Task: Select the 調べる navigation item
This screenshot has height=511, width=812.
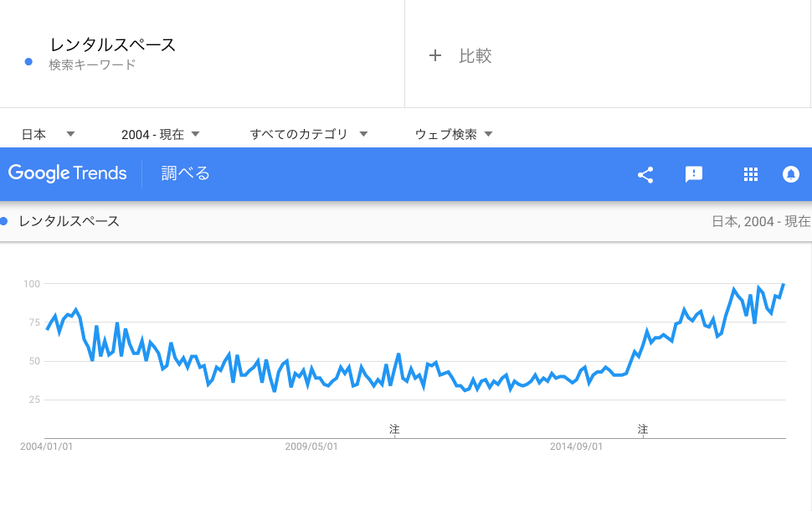Action: point(186,173)
